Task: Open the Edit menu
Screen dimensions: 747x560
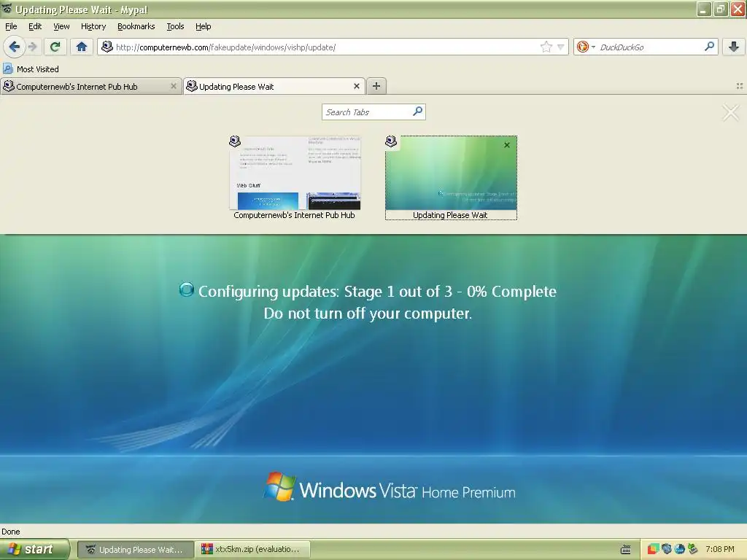Action: click(35, 26)
